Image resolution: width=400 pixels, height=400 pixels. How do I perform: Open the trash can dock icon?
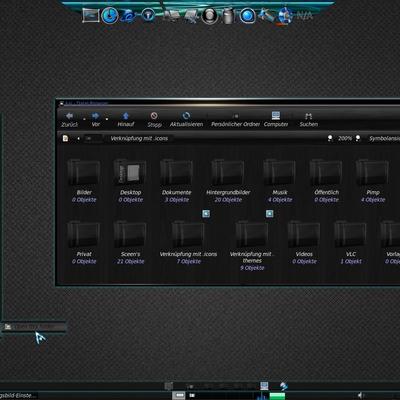click(x=228, y=16)
